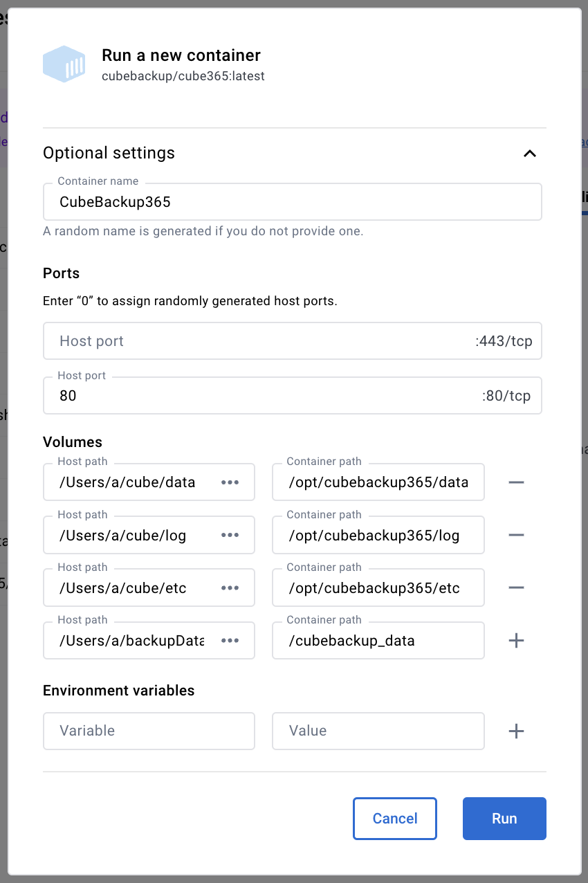
Task: Remove the /opt/cubebackup365/etc volume
Action: pos(516,588)
